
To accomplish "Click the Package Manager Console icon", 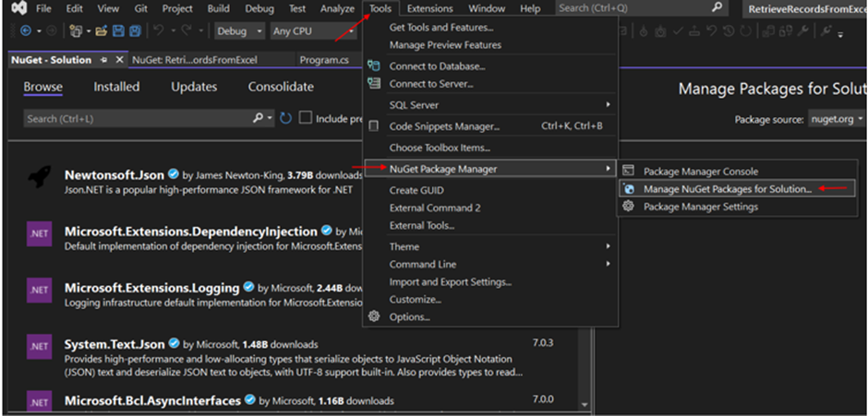I will pos(629,171).
